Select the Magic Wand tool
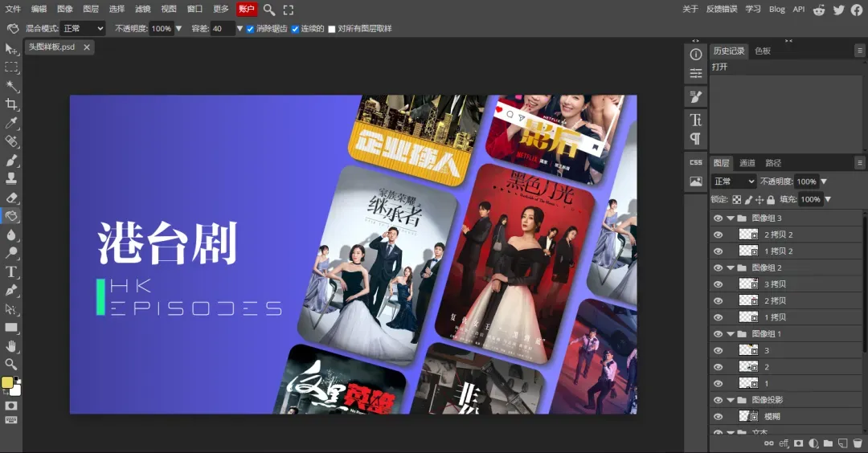 pos(11,86)
